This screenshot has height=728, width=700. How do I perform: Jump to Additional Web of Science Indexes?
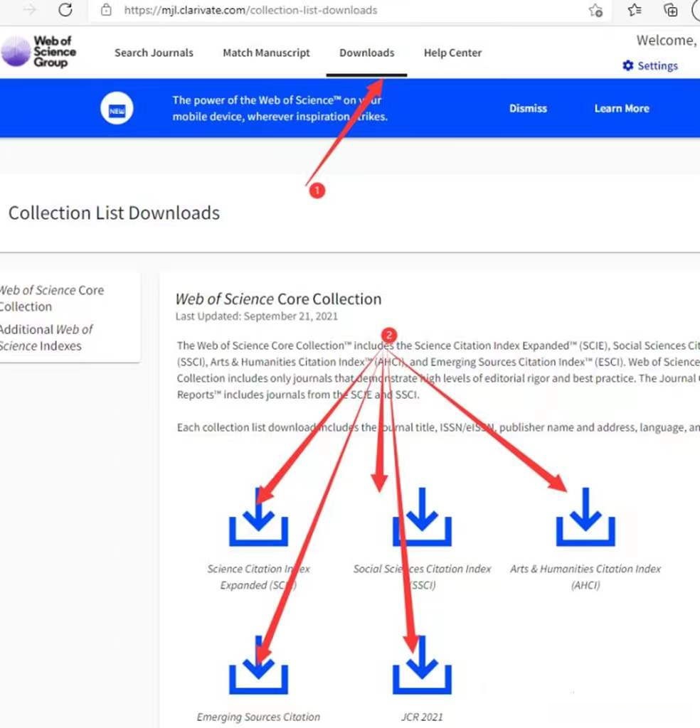point(46,338)
